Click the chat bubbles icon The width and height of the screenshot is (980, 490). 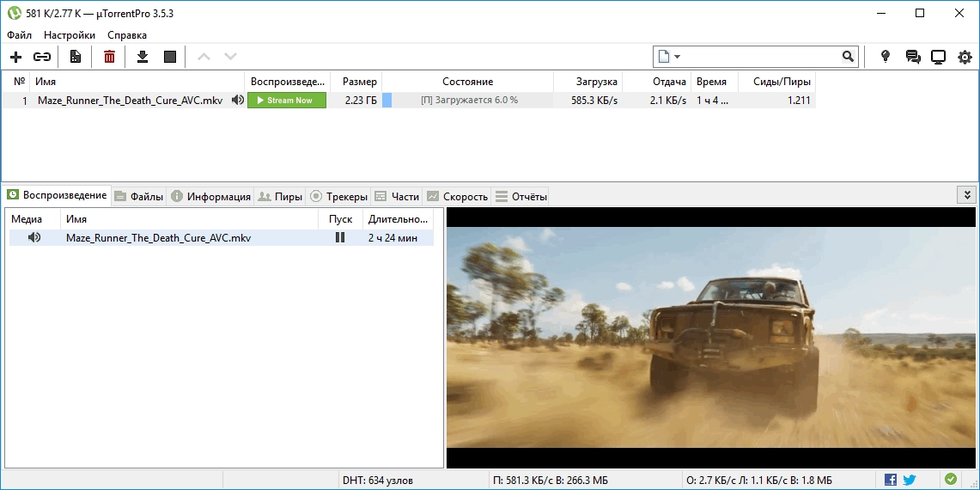pos(913,57)
